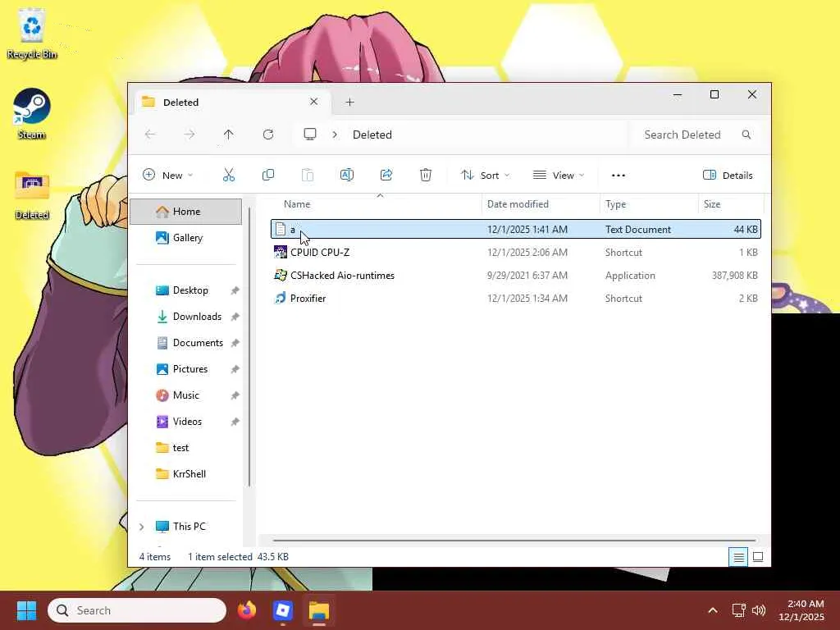Viewport: 840px width, 630px height.
Task: Click the Share icon in toolbar
Action: [x=386, y=176]
